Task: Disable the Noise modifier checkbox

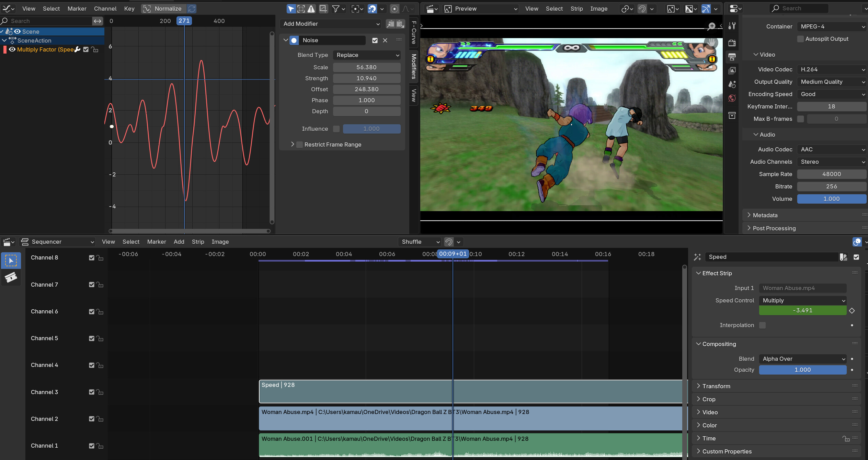Action: coord(375,41)
